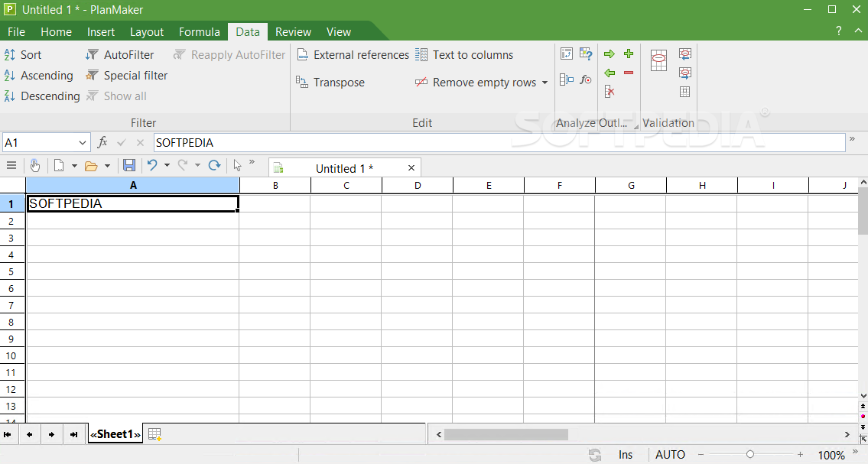868x464 pixels.
Task: Jump to first sheet tab arrow
Action: [7, 435]
